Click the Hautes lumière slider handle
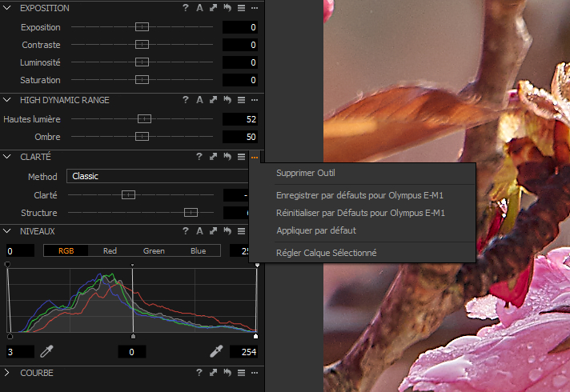This screenshot has height=392, width=570. coord(144,118)
